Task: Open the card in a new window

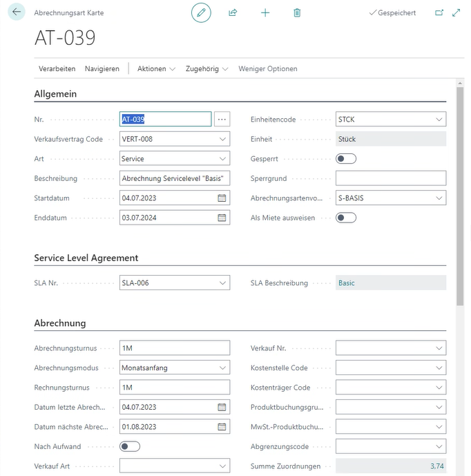Action: point(439,12)
